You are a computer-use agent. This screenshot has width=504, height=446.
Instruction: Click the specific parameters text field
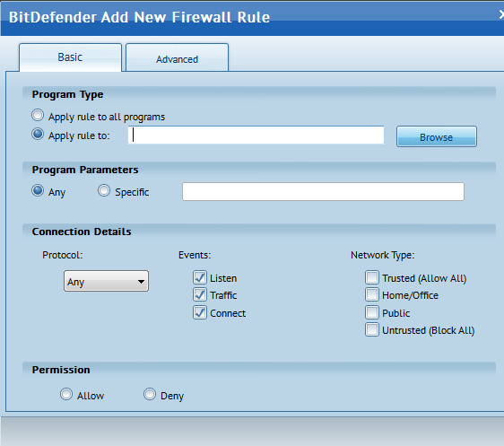click(323, 192)
